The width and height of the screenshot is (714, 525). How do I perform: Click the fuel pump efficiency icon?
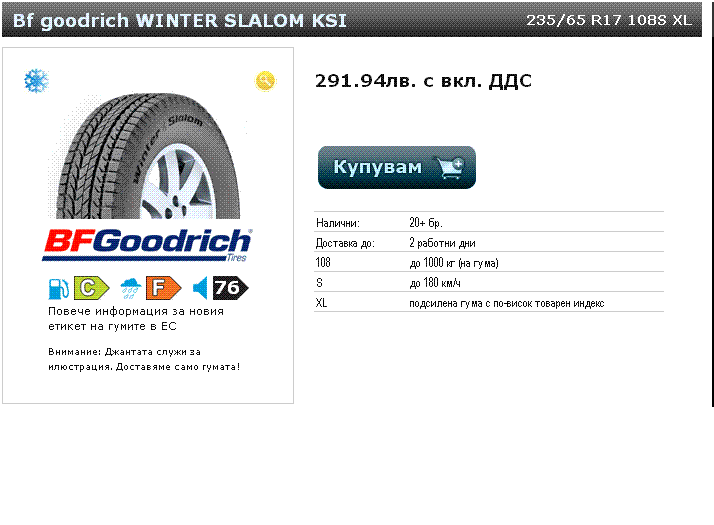point(59,288)
